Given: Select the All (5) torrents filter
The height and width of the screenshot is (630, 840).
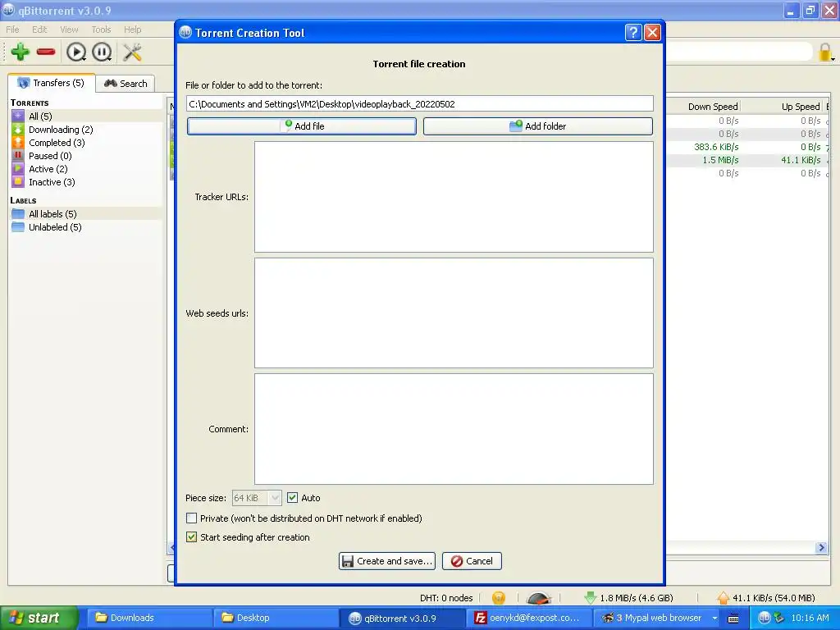Looking at the screenshot, I should point(40,116).
